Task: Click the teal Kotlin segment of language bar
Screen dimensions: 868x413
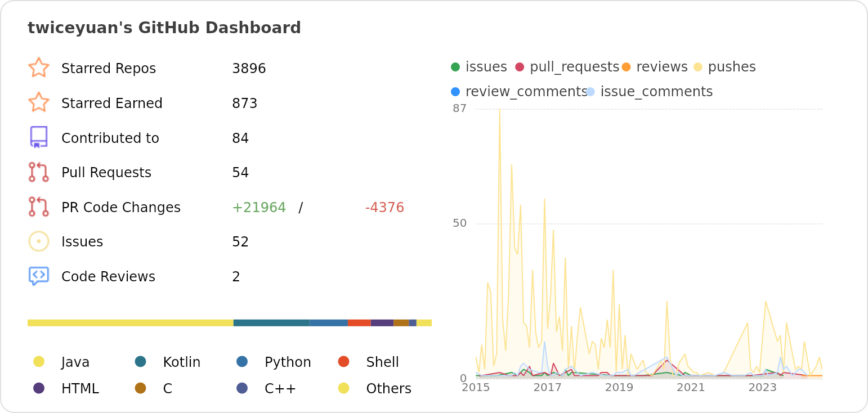Action: [x=271, y=323]
